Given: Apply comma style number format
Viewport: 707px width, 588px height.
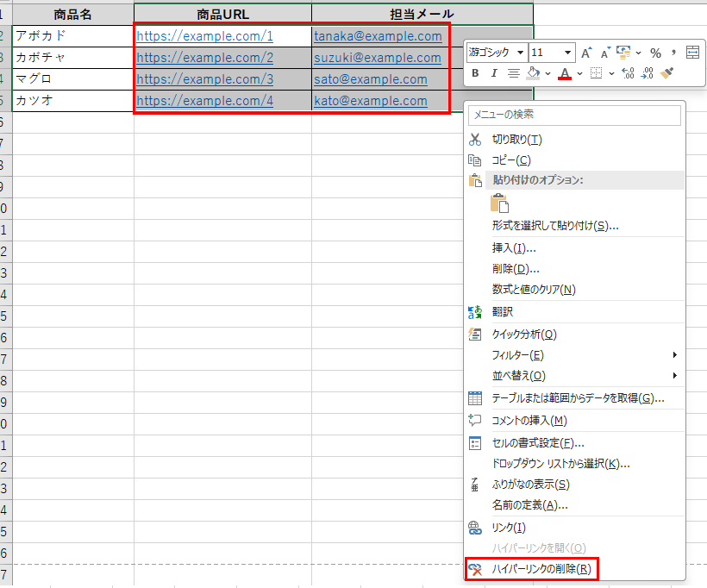Looking at the screenshot, I should [x=673, y=53].
